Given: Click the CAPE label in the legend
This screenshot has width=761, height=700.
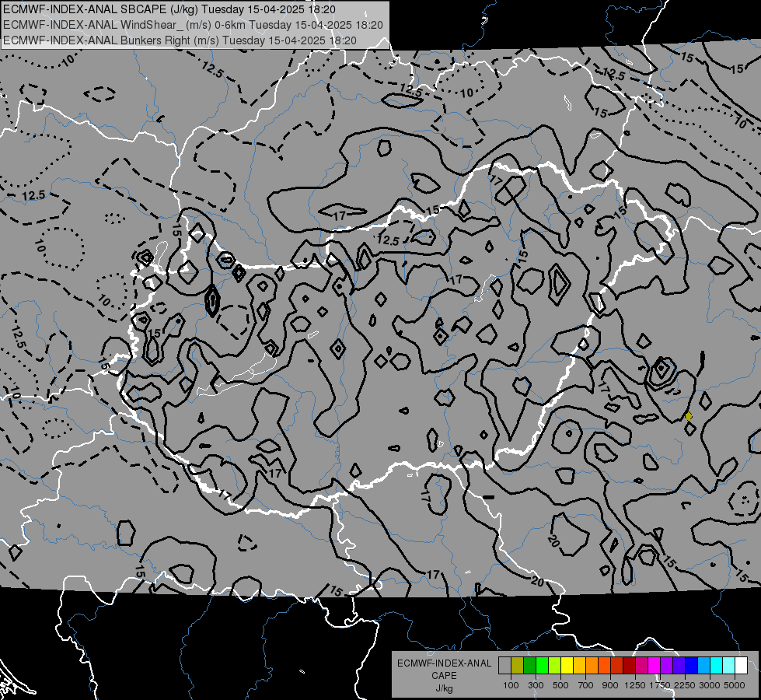Looking at the screenshot, I should tap(444, 676).
